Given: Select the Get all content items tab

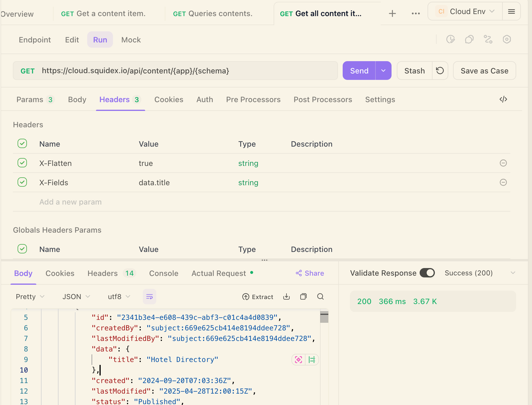Looking at the screenshot, I should pos(321,14).
